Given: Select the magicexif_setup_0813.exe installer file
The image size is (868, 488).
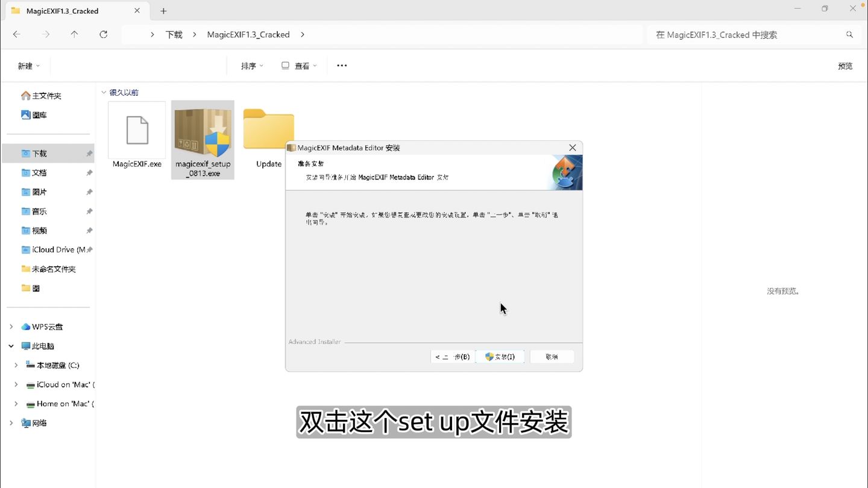Looking at the screenshot, I should coord(203,140).
